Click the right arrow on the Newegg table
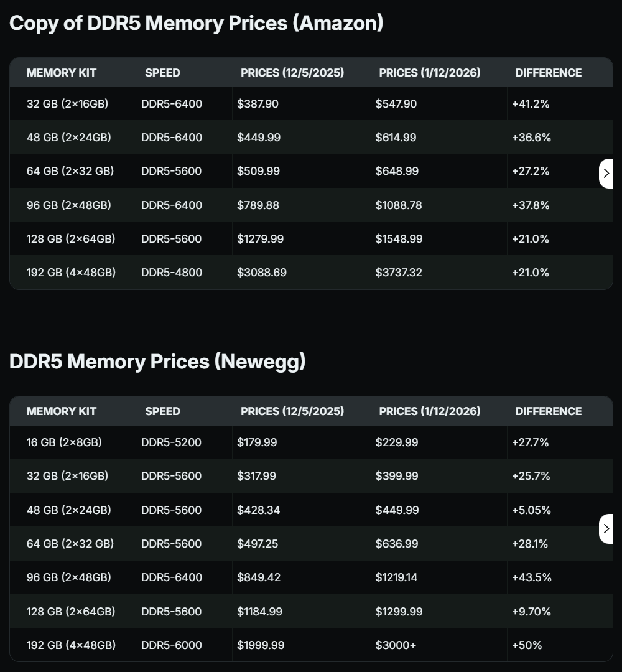This screenshot has width=622, height=672. (606, 529)
